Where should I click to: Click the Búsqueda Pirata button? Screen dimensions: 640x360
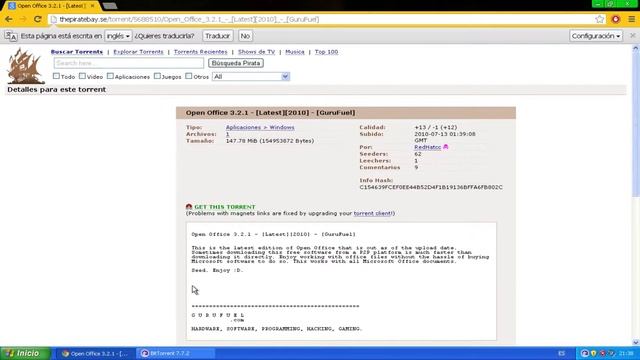point(236,63)
